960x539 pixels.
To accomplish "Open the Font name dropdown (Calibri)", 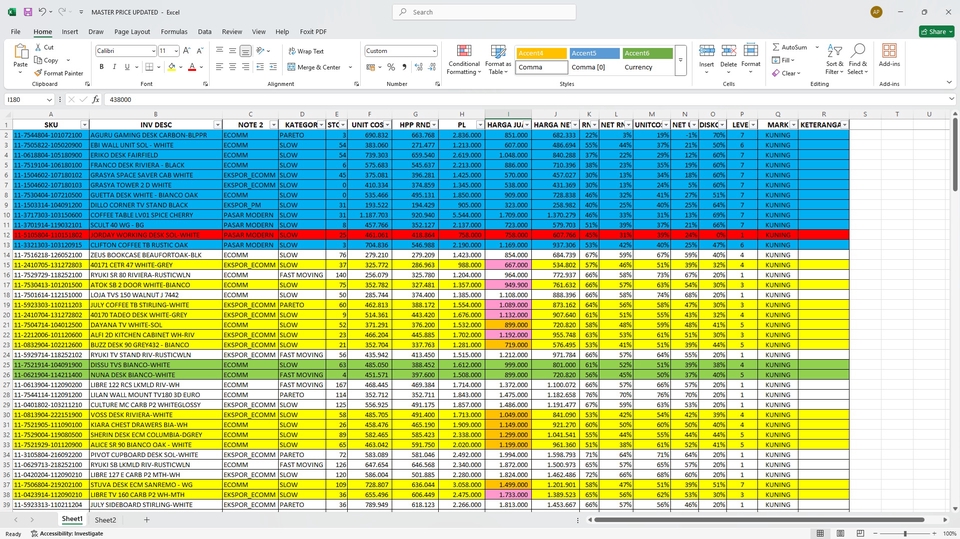I will point(153,51).
